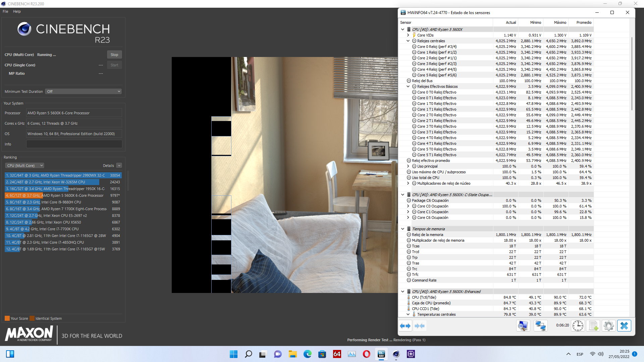Viewport: 644px width, 362px height.
Task: Open Minimum Test Duration dropdown
Action: point(83,92)
